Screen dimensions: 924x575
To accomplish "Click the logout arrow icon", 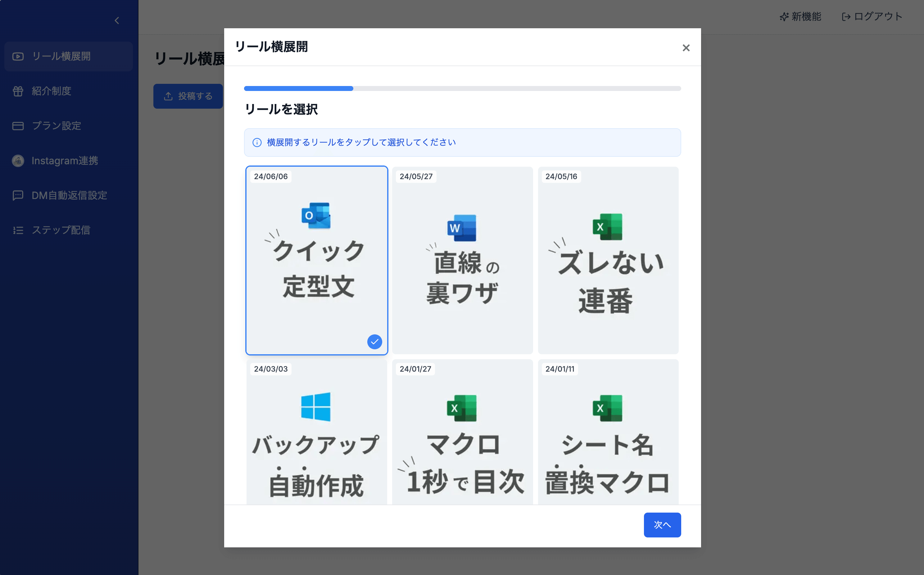I will pyautogui.click(x=846, y=17).
